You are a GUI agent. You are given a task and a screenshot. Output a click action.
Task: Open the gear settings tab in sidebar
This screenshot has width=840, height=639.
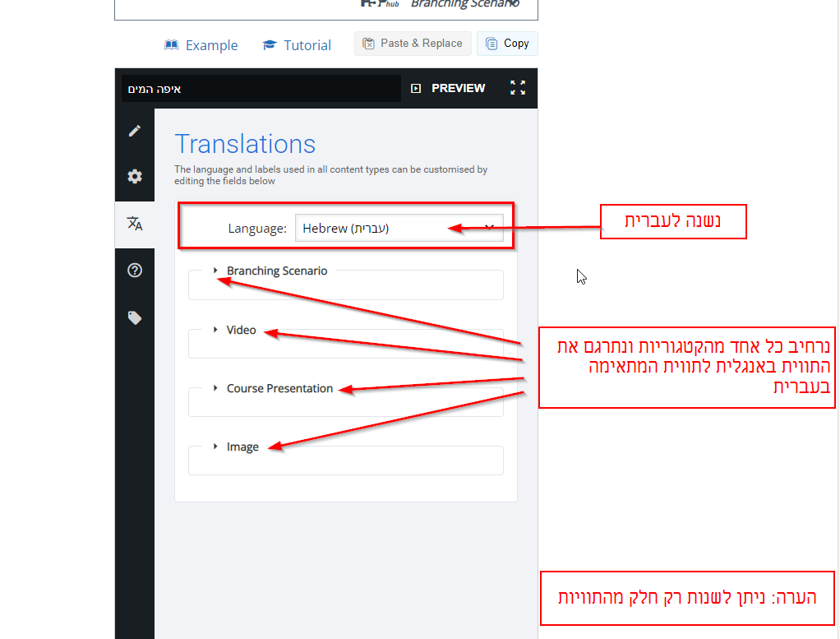tap(135, 177)
